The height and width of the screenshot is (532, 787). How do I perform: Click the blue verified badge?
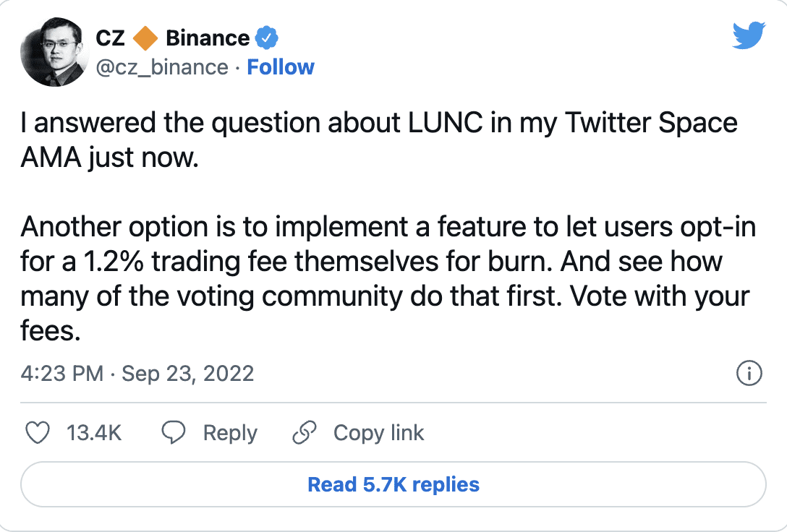point(267,37)
